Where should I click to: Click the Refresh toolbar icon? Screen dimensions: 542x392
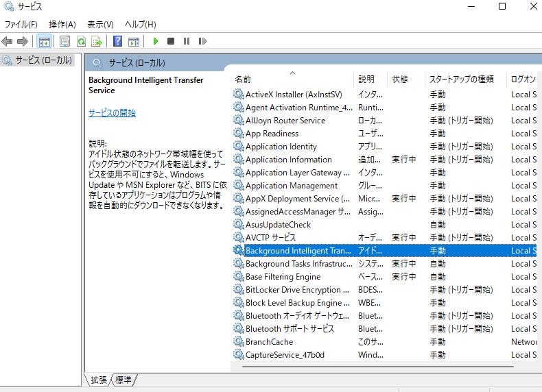point(81,42)
